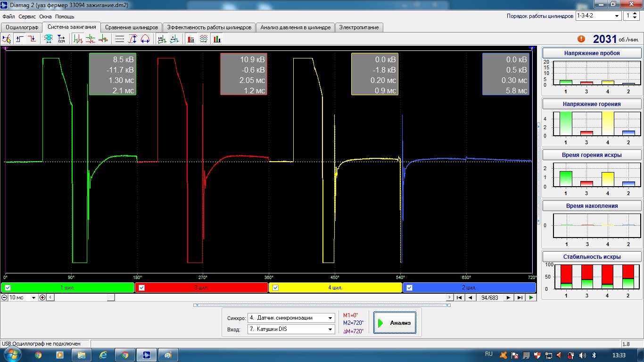Viewport: 644px width, 362px height.
Task: Click the red bar with 10 icon
Action: 191,39
